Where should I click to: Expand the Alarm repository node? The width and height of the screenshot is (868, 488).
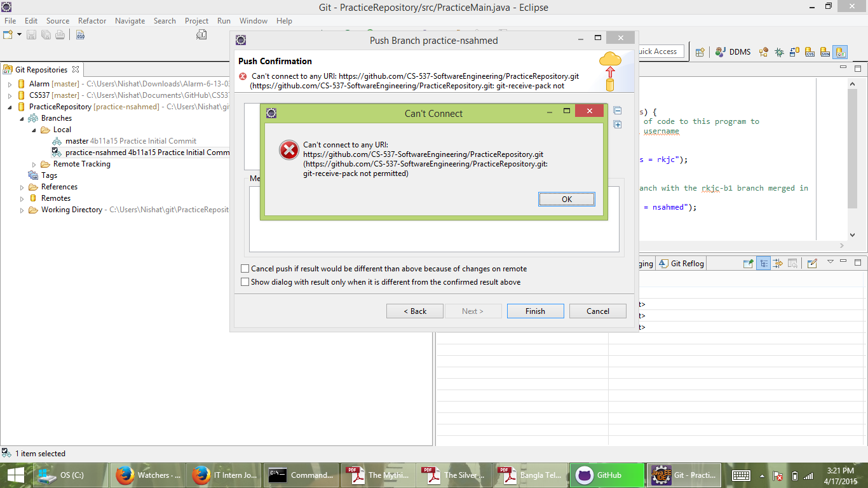[10, 84]
